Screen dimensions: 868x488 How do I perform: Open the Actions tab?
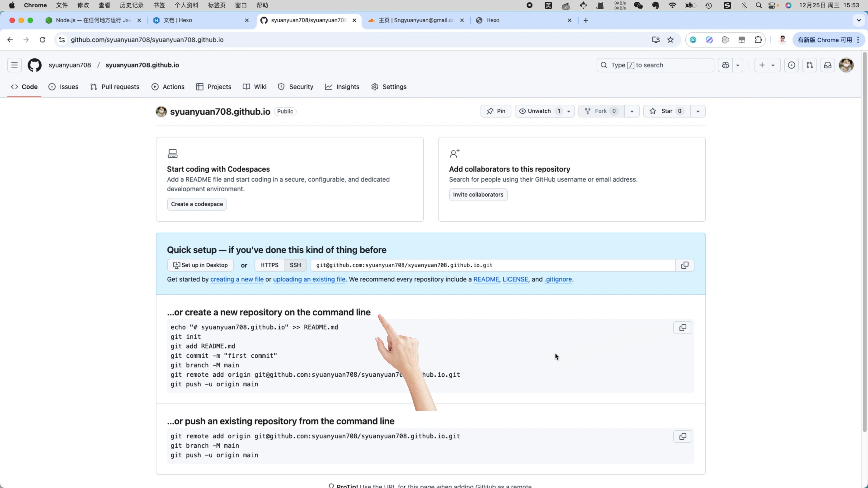[168, 87]
